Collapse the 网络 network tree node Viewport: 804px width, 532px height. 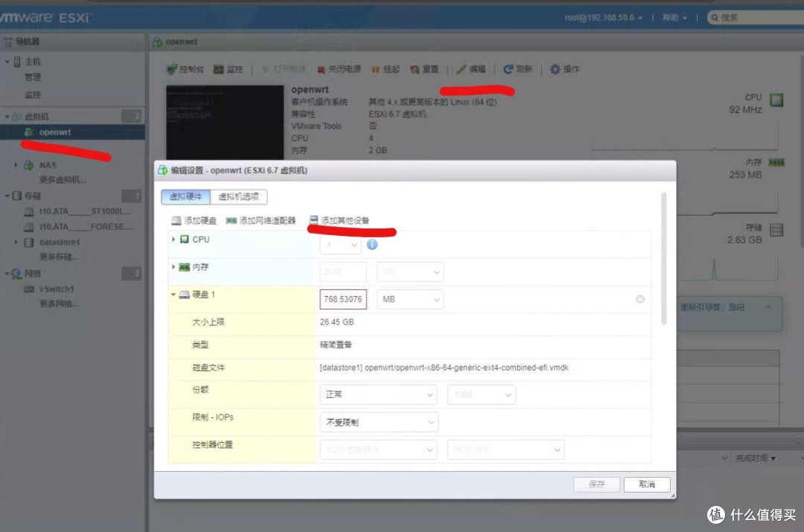[x=7, y=274]
